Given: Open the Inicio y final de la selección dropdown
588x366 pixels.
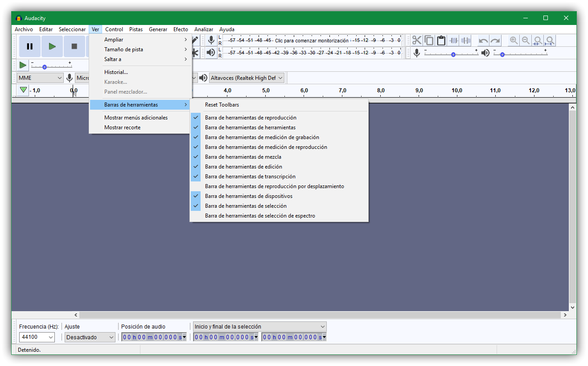Looking at the screenshot, I should tap(260, 327).
